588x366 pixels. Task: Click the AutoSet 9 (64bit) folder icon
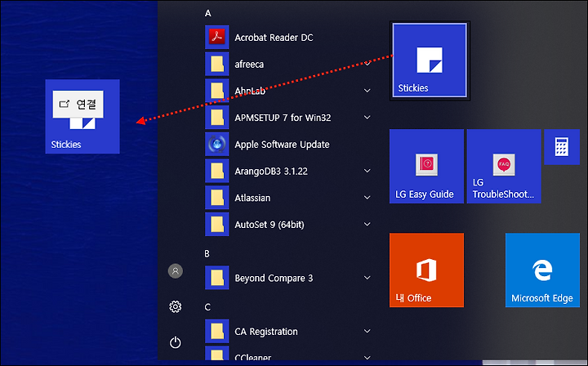(216, 225)
